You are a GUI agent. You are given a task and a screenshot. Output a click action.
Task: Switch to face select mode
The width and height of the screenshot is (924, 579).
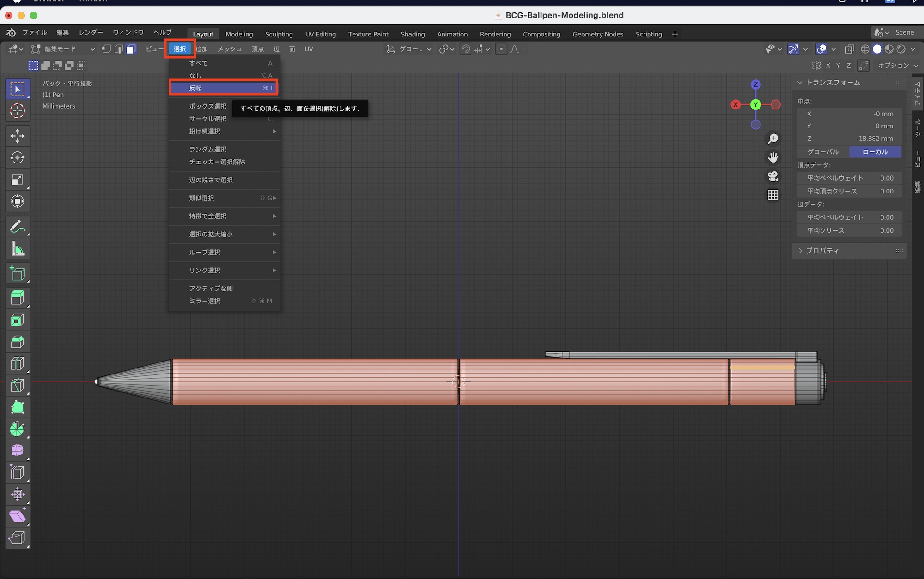pos(131,49)
